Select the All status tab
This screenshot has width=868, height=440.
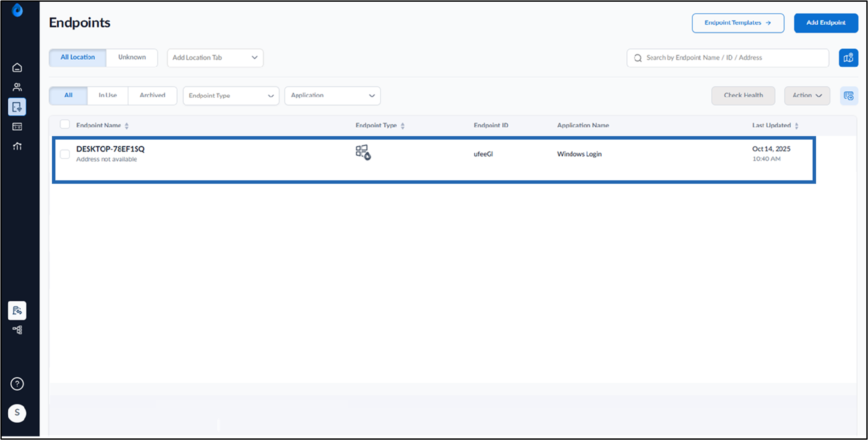pos(68,96)
